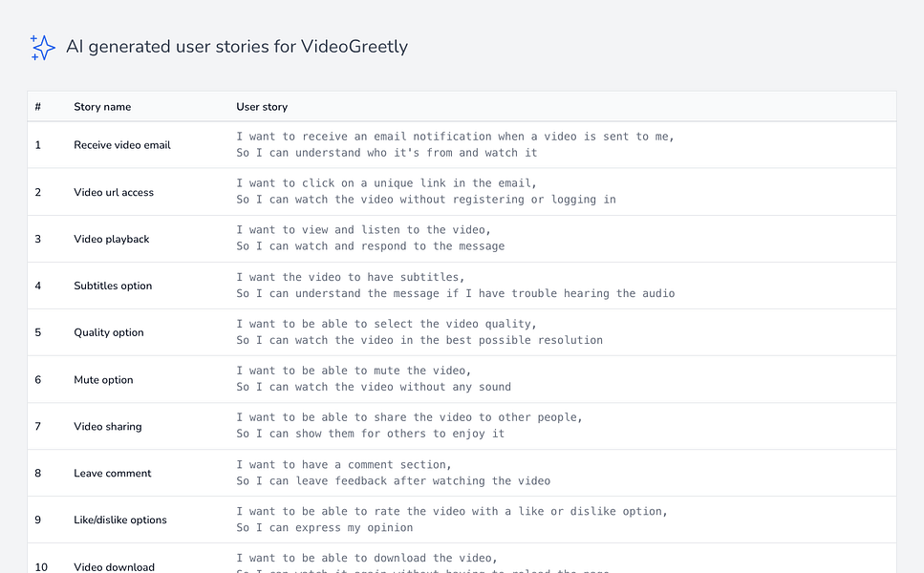
Task: Select the 'Leave comment' story name
Action: point(113,474)
